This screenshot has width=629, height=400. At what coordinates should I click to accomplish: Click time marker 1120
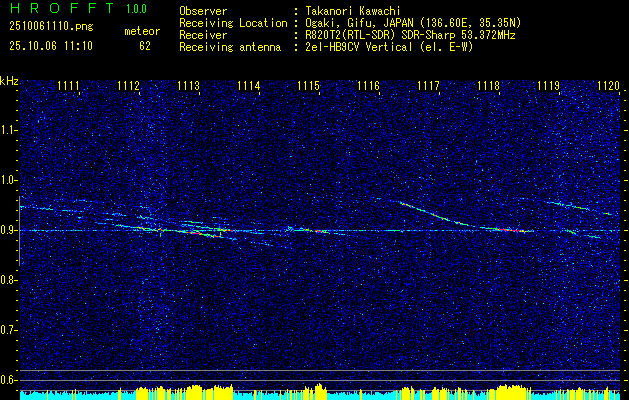tap(608, 86)
